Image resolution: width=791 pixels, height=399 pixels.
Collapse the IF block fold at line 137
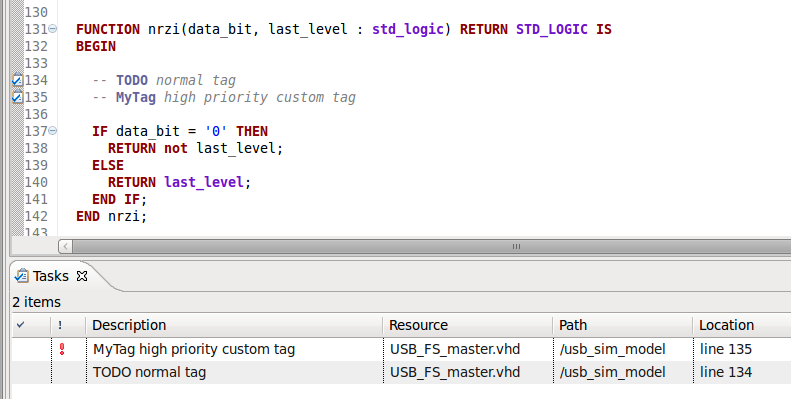click(52, 131)
